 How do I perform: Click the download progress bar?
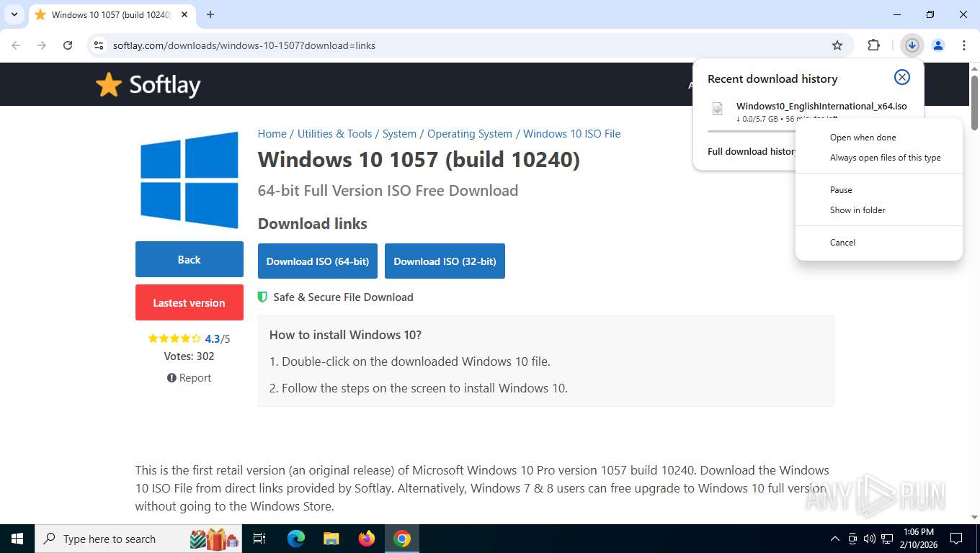pyautogui.click(x=751, y=131)
